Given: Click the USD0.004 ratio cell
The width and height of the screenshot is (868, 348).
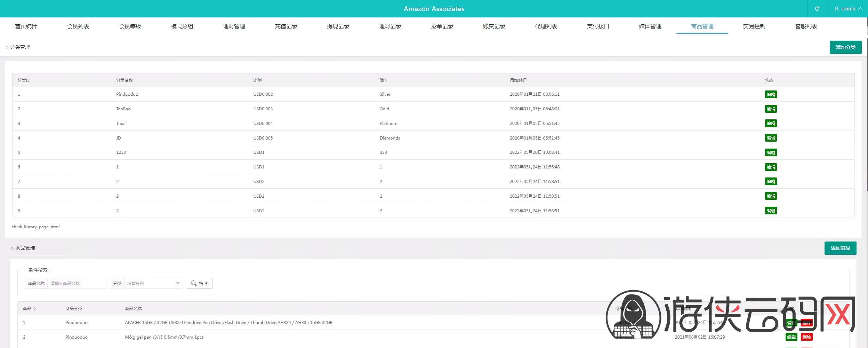Looking at the screenshot, I should (x=263, y=124).
